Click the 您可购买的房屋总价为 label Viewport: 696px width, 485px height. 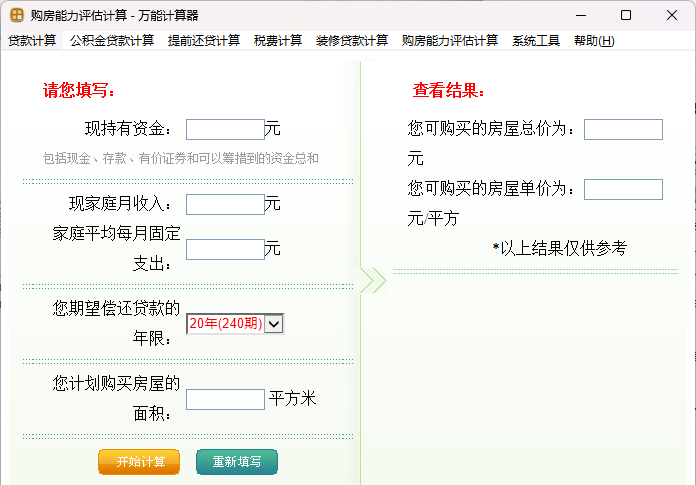coord(491,129)
